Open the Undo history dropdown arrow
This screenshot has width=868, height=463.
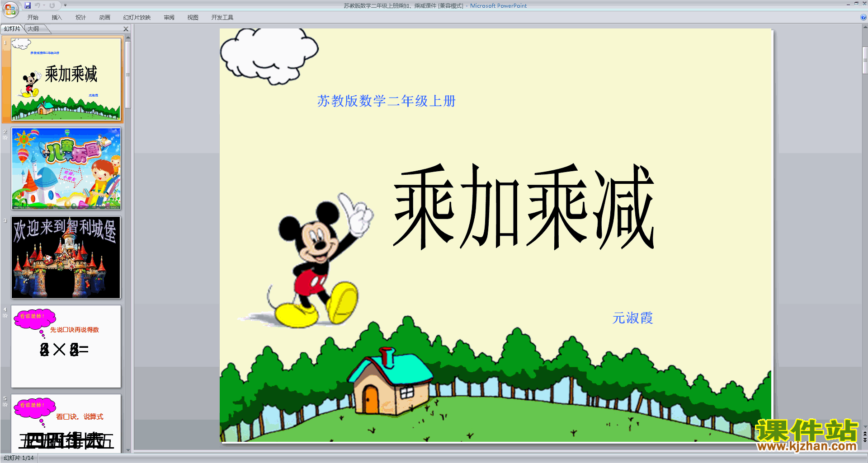(x=44, y=5)
